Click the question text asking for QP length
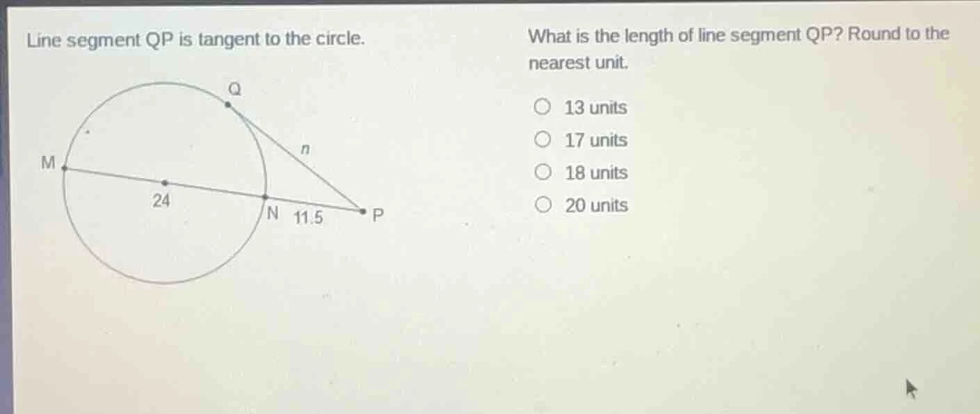The height and width of the screenshot is (414, 980). (x=737, y=35)
